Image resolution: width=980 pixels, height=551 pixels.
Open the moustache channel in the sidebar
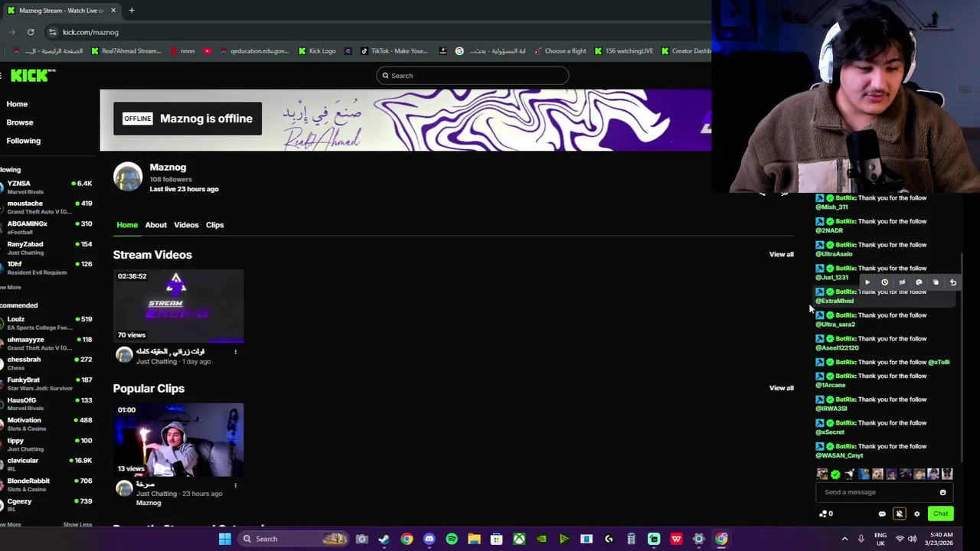coord(47,207)
